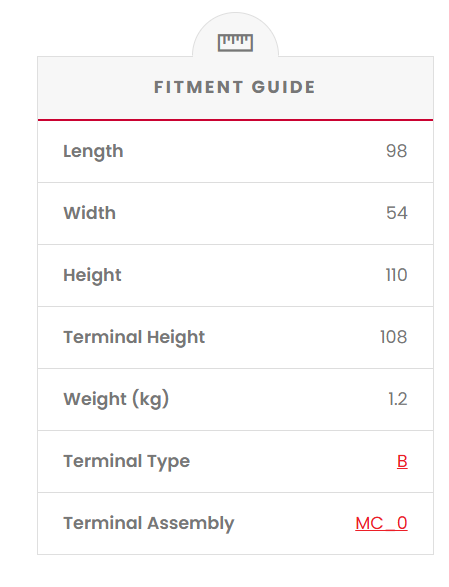Screen dimensions: 449x587
Task: Click the FITMENT GUIDE heading
Action: click(x=235, y=87)
